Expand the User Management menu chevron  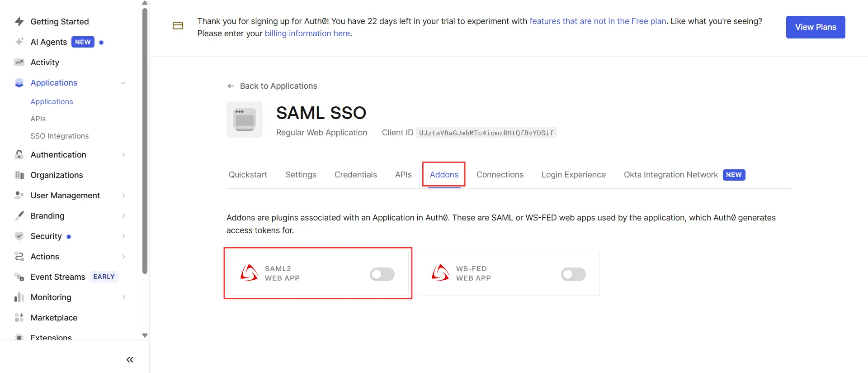tap(123, 196)
